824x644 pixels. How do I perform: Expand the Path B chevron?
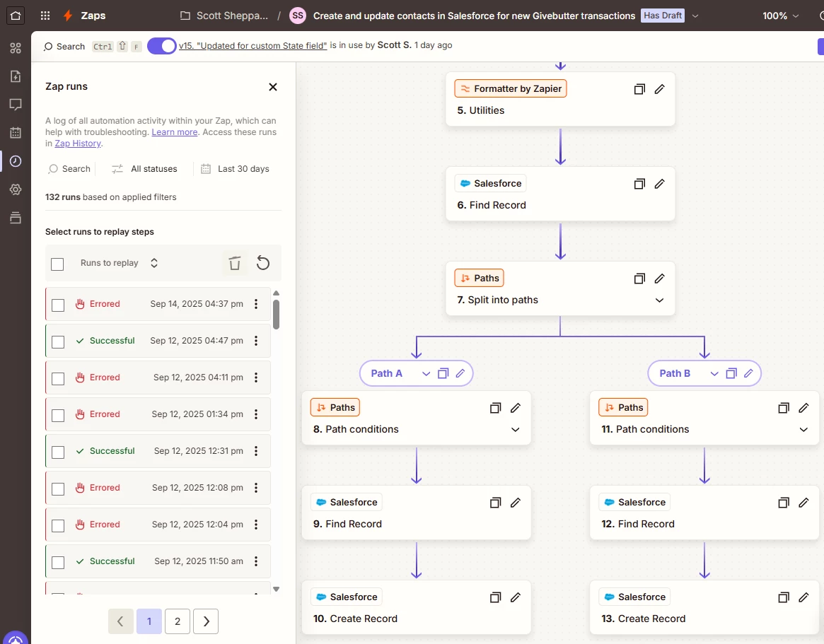click(x=714, y=373)
